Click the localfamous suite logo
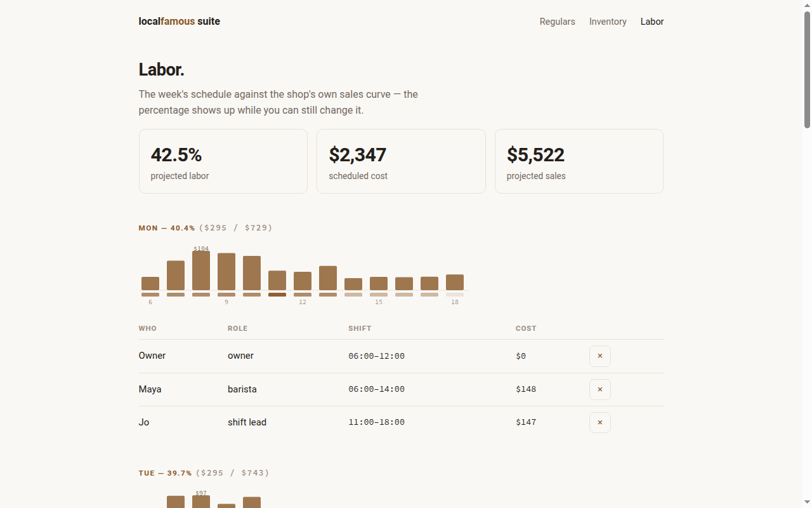812x508 pixels. coord(180,21)
